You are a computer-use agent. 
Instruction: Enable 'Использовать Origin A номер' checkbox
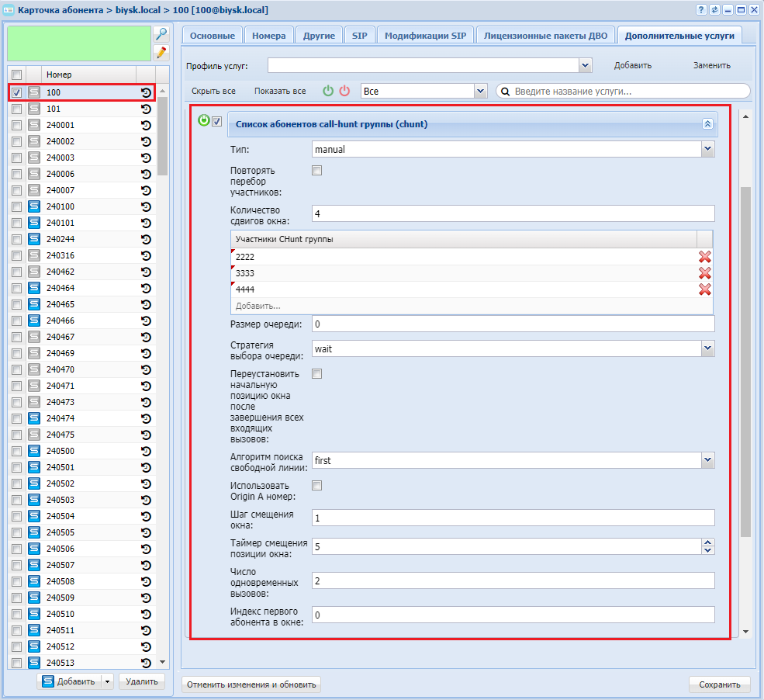point(316,486)
